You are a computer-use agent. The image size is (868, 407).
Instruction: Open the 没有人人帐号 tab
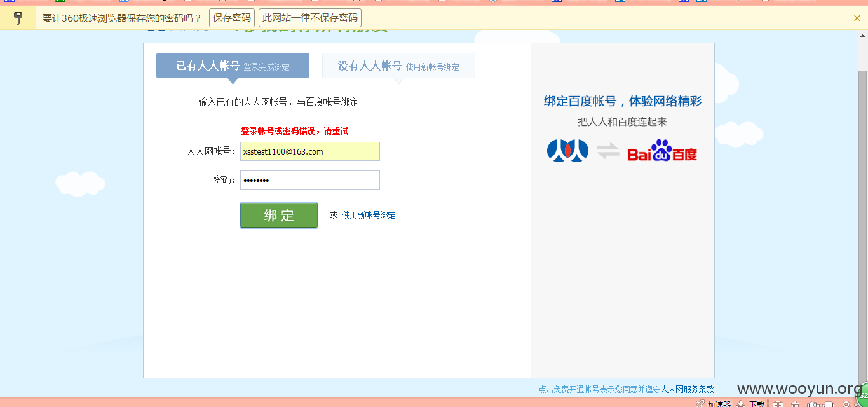[x=398, y=66]
